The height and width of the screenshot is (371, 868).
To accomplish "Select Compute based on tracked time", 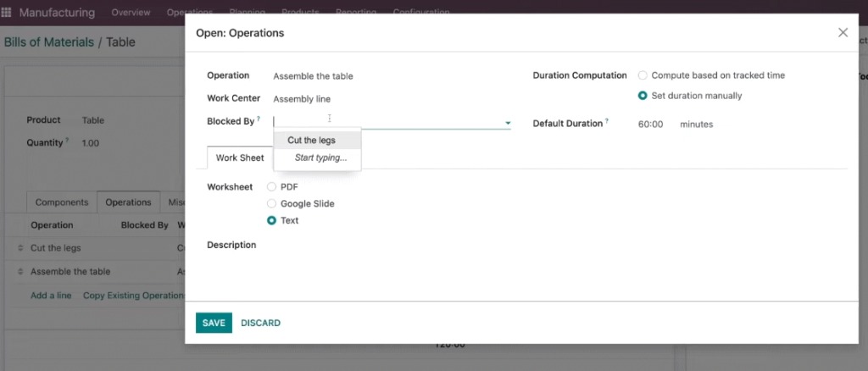I will [x=643, y=75].
